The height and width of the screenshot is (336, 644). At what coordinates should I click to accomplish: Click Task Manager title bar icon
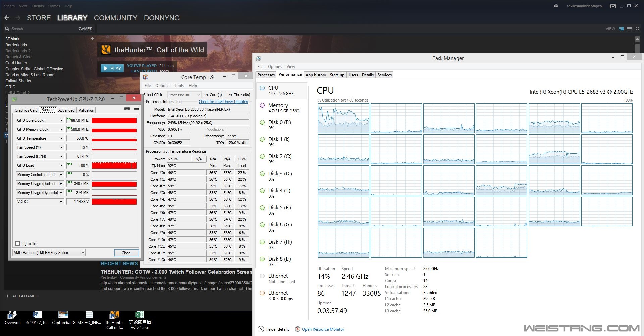[x=258, y=58]
